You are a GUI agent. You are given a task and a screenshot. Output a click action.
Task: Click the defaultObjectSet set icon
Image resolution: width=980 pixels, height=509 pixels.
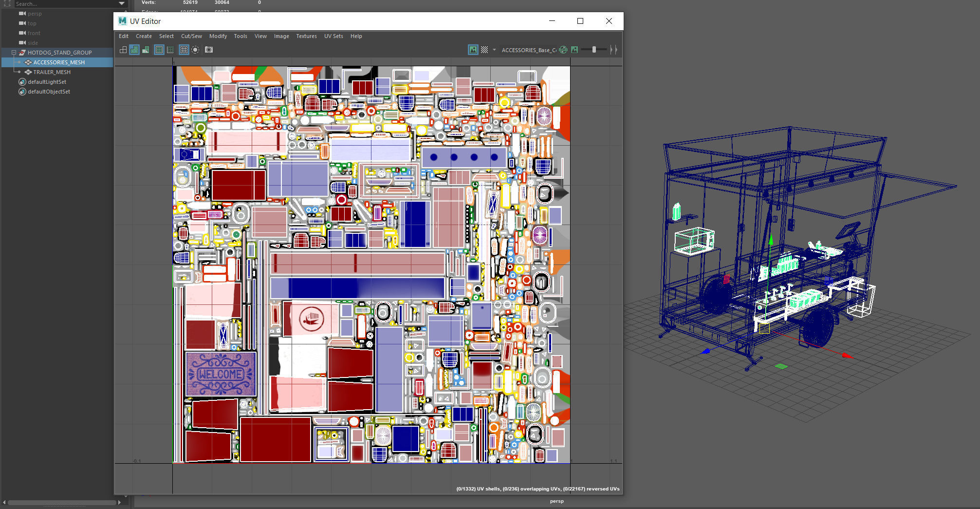pos(22,92)
